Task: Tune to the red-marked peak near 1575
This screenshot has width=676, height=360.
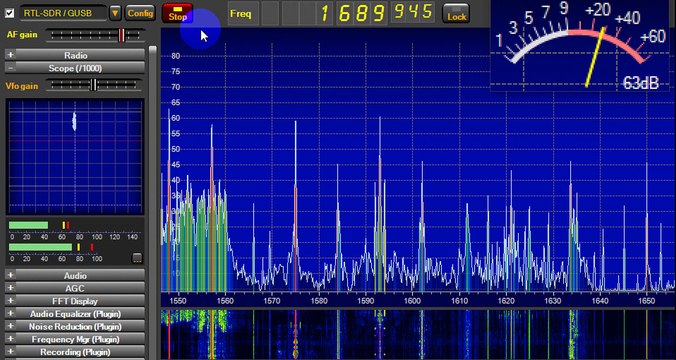Action: coord(295,207)
